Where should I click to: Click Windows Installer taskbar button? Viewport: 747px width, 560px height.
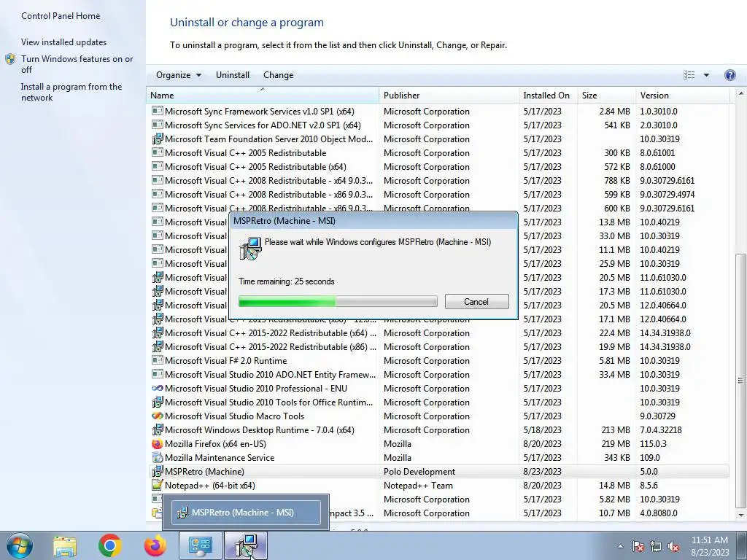[x=246, y=545]
